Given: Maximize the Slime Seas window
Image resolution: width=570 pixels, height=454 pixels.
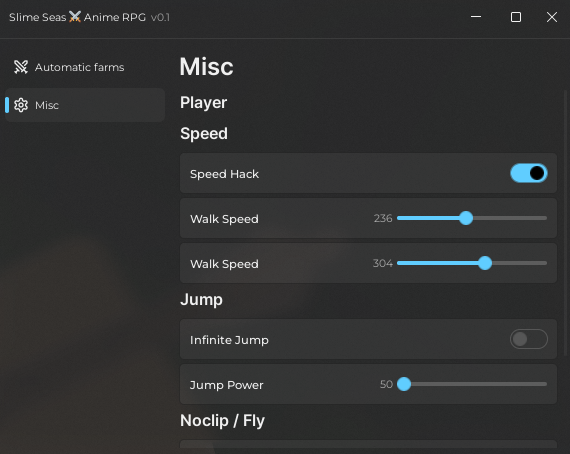Looking at the screenshot, I should (515, 17).
